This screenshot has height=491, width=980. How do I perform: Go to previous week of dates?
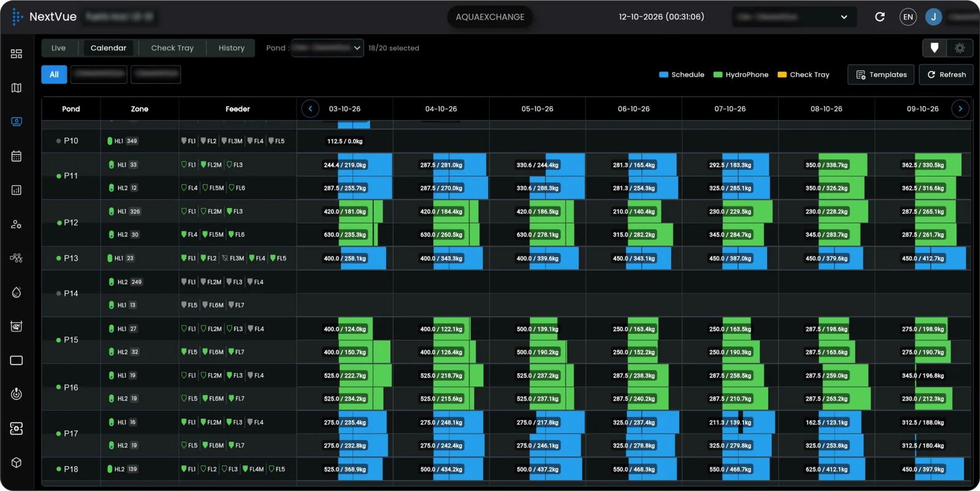coord(311,109)
